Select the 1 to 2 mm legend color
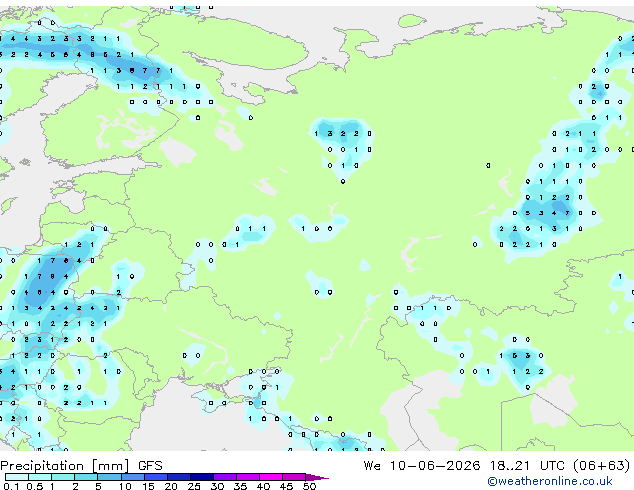This screenshot has width=634, height=490. tap(63, 477)
